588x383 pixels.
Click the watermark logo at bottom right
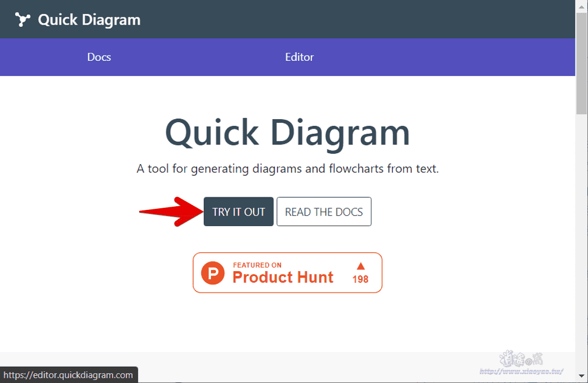pos(521,363)
